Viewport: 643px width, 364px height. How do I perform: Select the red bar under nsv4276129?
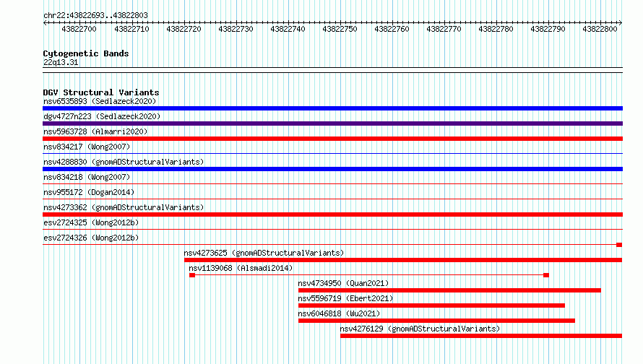click(x=481, y=336)
